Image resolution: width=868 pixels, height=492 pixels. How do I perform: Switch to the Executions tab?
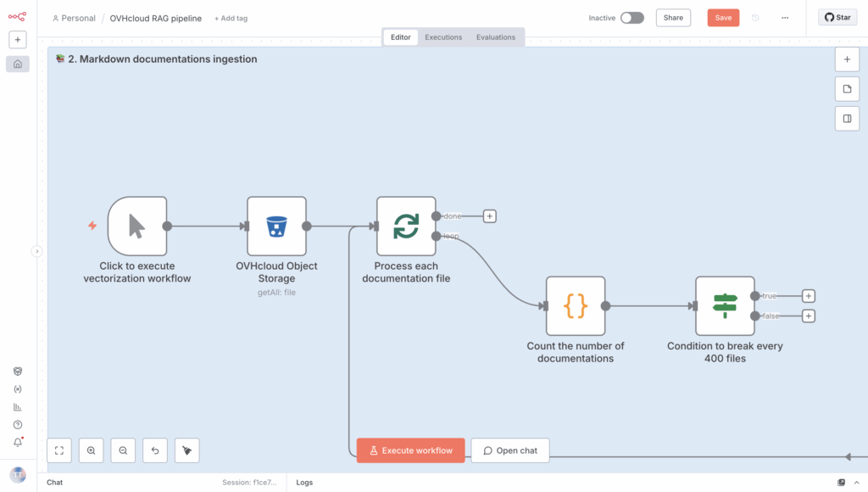443,37
